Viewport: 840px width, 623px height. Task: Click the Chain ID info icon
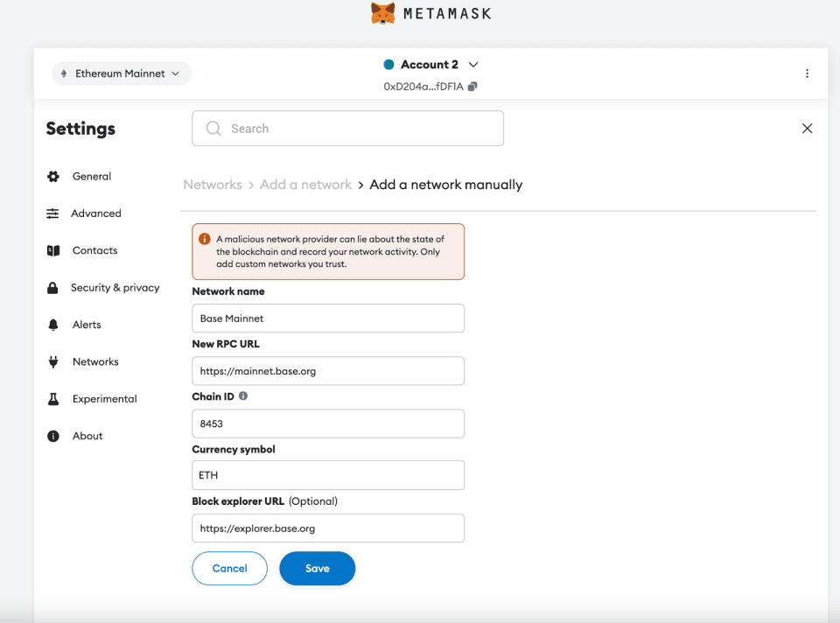[x=243, y=396]
